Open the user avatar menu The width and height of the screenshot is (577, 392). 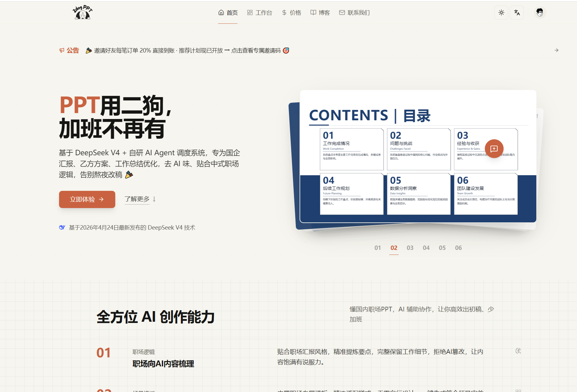(540, 12)
